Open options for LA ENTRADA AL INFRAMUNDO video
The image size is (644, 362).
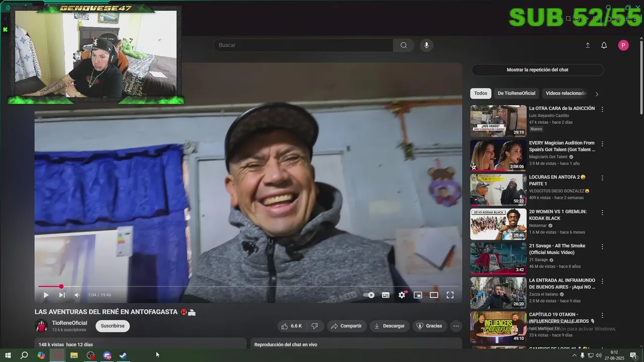[602, 281]
